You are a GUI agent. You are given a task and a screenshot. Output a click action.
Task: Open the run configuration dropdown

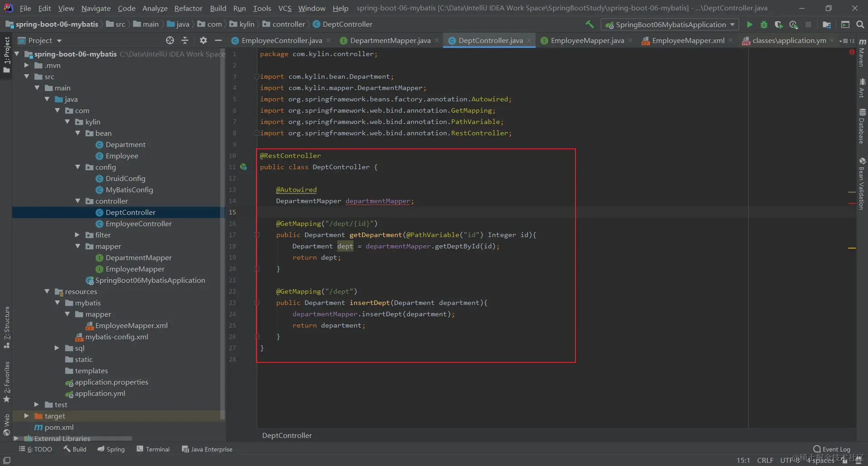[x=670, y=24]
